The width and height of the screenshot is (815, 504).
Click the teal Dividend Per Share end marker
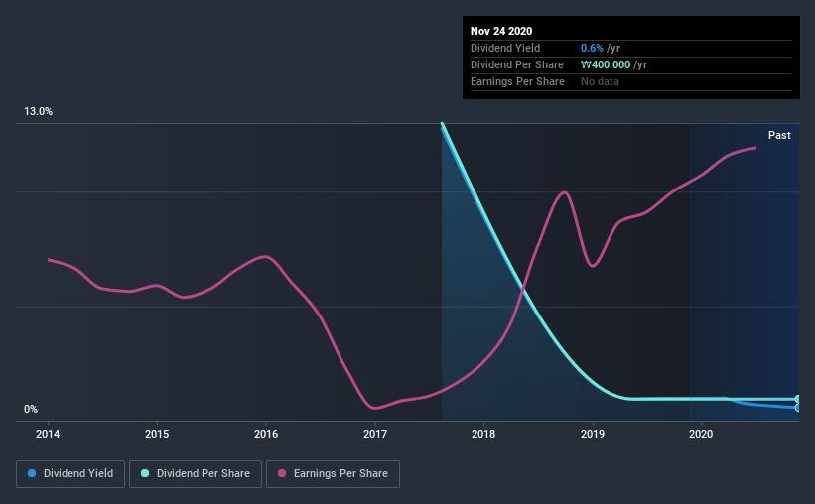(x=797, y=399)
